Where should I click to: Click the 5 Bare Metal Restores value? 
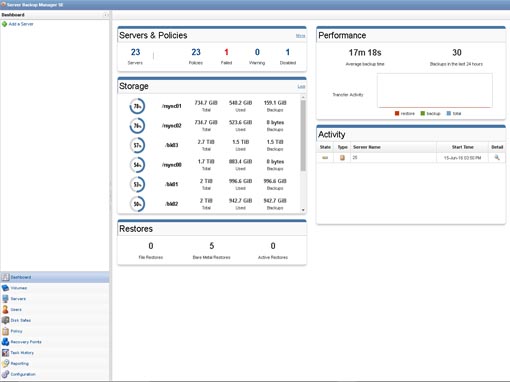point(212,246)
